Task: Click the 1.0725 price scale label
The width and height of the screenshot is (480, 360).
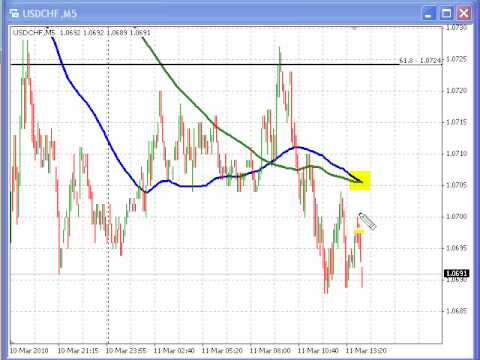Action: coord(456,59)
